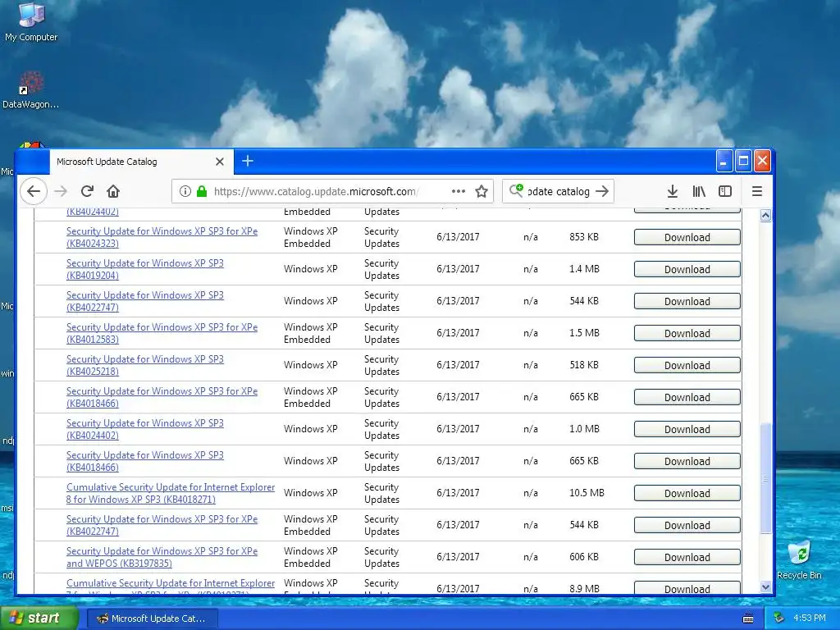The image size is (840, 630).
Task: Reload the current page
Action: tap(87, 191)
